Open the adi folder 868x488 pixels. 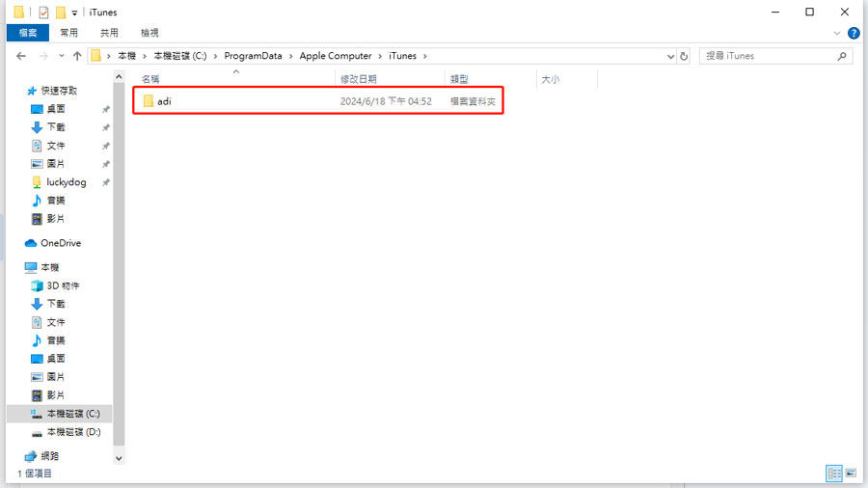coord(164,101)
